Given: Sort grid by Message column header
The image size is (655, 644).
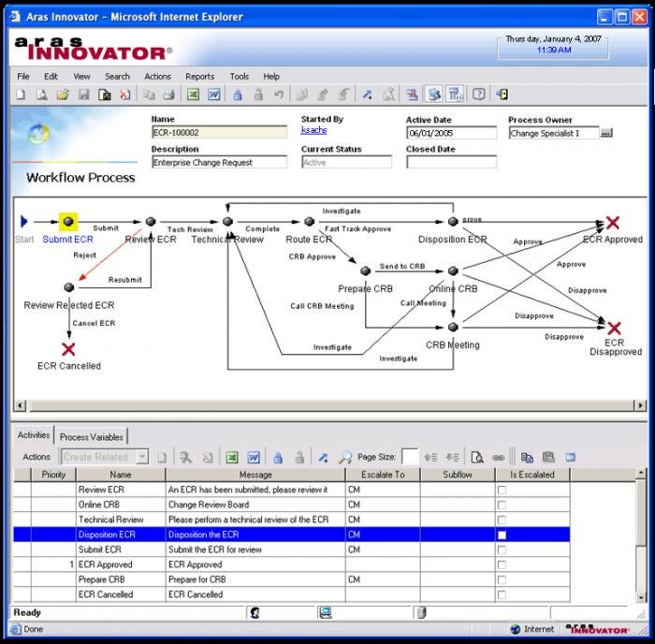Looking at the screenshot, I should (255, 475).
